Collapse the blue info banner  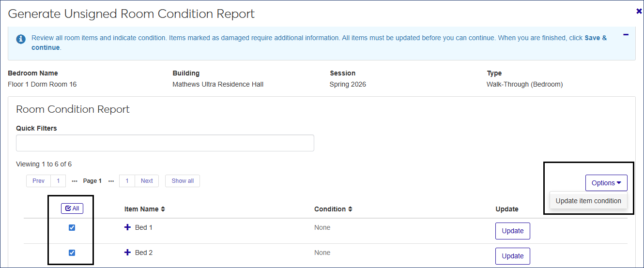coord(626,35)
